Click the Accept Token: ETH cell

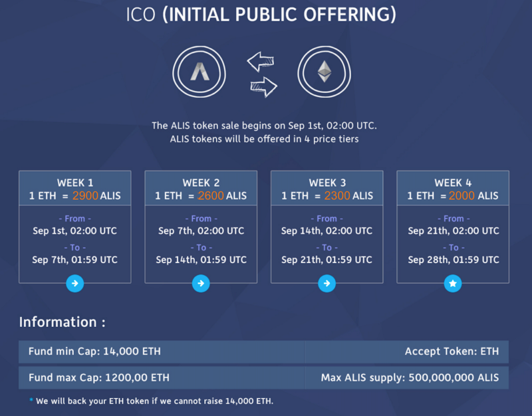(x=407, y=352)
